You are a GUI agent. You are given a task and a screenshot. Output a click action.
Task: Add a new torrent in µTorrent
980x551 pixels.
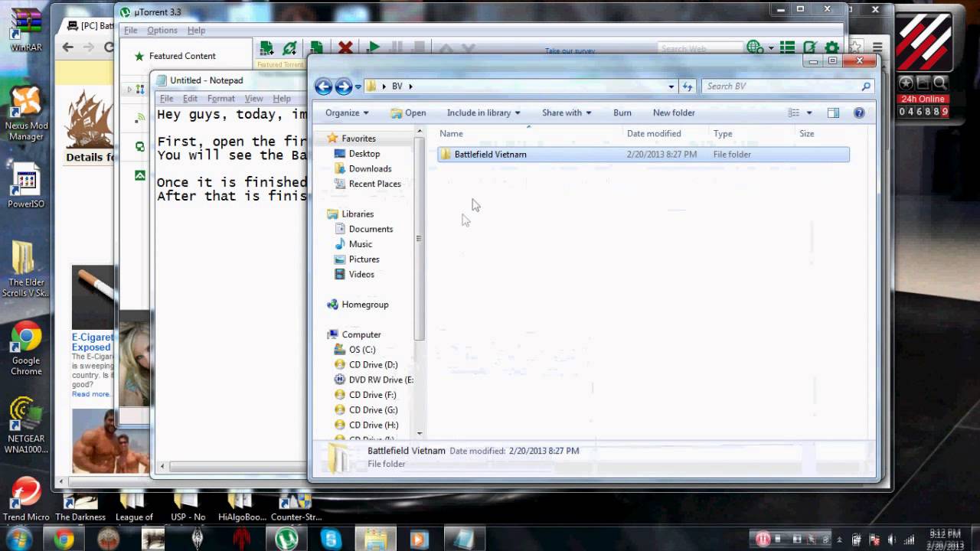click(x=266, y=47)
